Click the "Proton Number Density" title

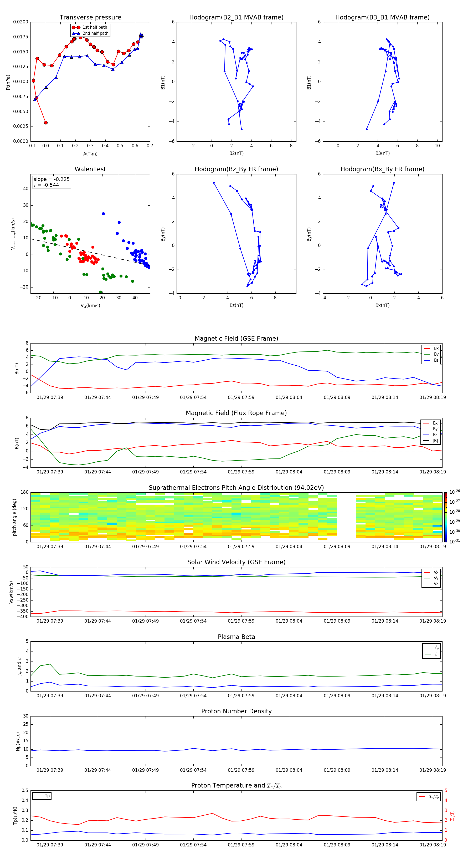[236, 711]
